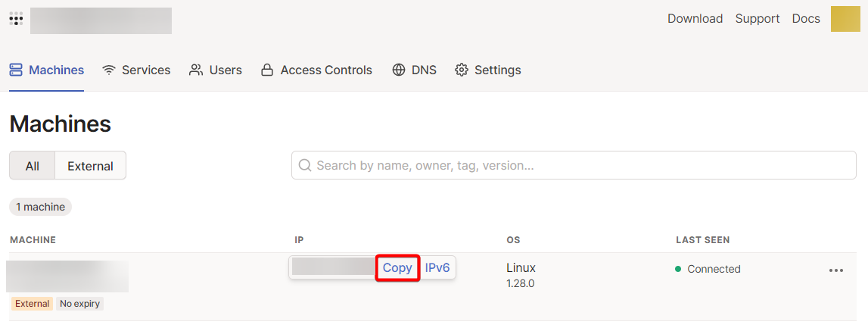Go to the Access Controls tab
Image resolution: width=868 pixels, height=331 pixels.
coord(326,70)
